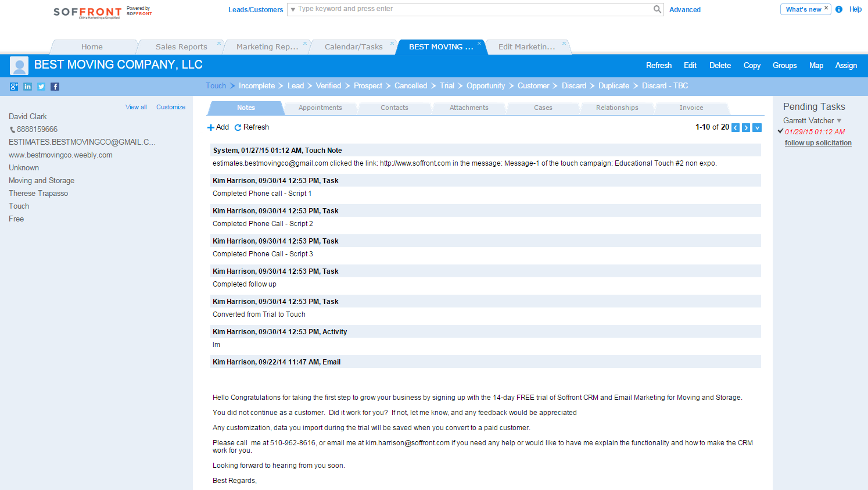Close the BEST MOVING ... tab

tap(479, 43)
